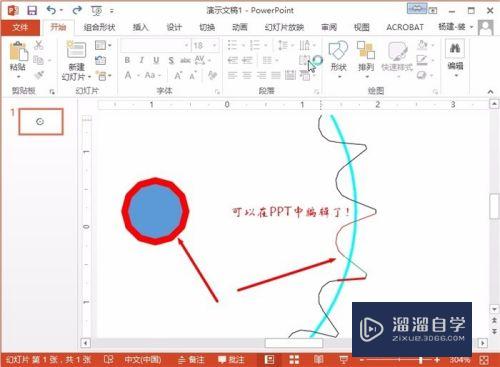Viewport: 500px width, 367px height.
Task: Center align the paragraph text
Action: [x=247, y=75]
